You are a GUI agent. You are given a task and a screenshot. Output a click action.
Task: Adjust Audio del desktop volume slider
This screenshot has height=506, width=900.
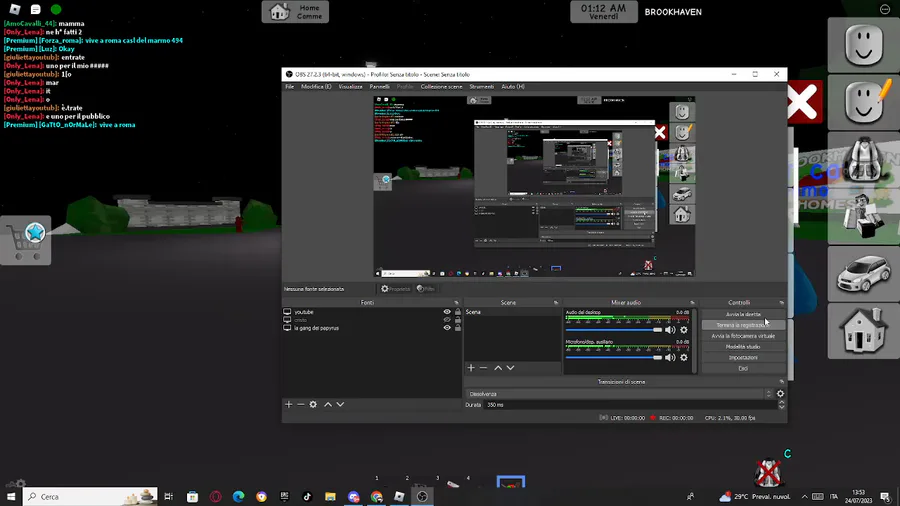614,330
